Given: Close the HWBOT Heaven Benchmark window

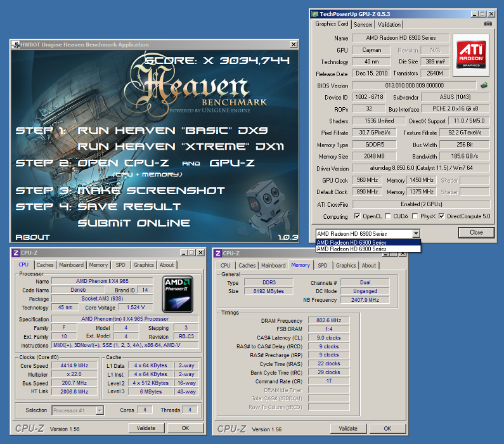Looking at the screenshot, I should click(x=294, y=44).
